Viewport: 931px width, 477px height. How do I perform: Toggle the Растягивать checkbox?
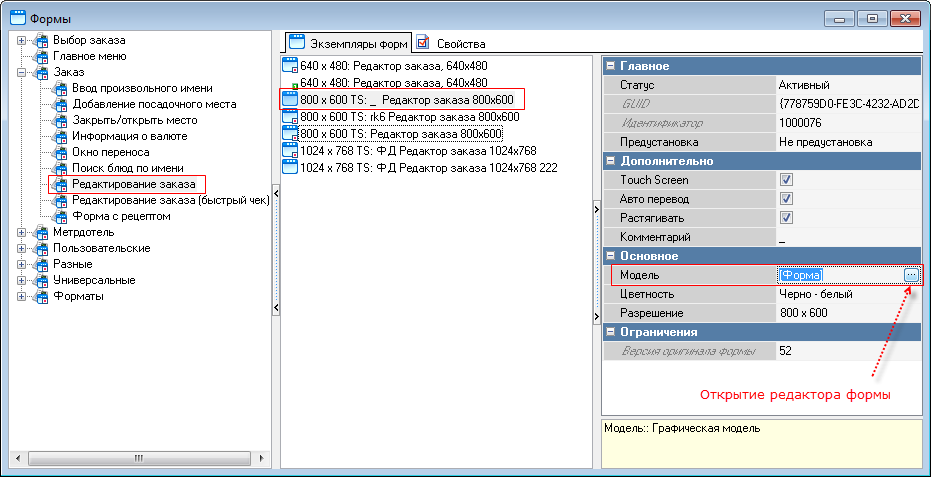[786, 218]
